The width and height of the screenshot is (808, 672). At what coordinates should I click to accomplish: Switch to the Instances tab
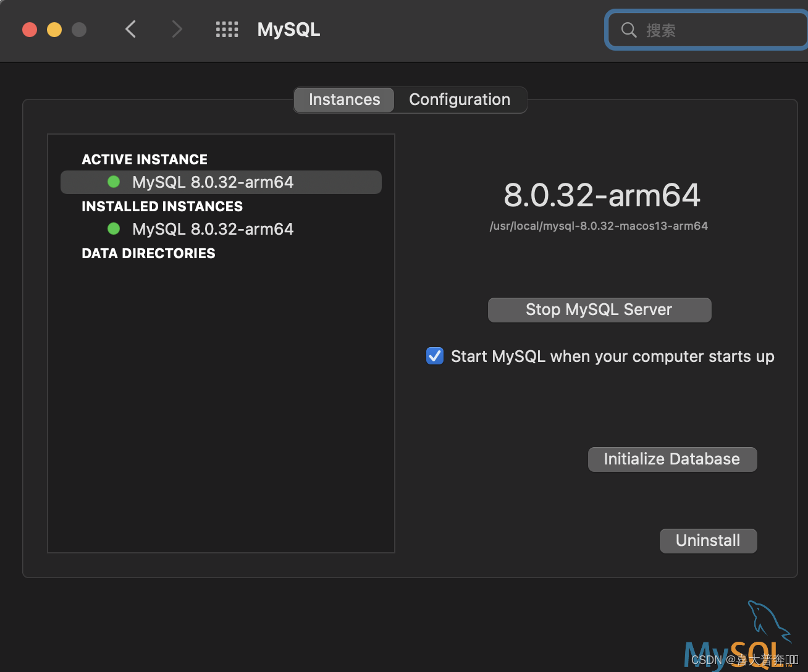tap(344, 99)
